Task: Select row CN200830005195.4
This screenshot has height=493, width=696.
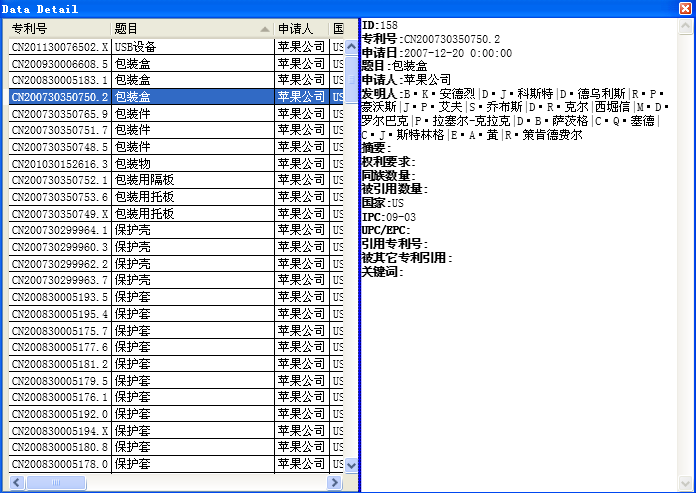Action: 177,314
